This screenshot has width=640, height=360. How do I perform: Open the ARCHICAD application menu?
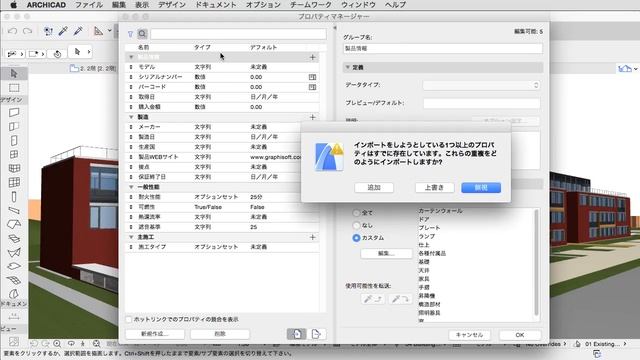coord(46,5)
